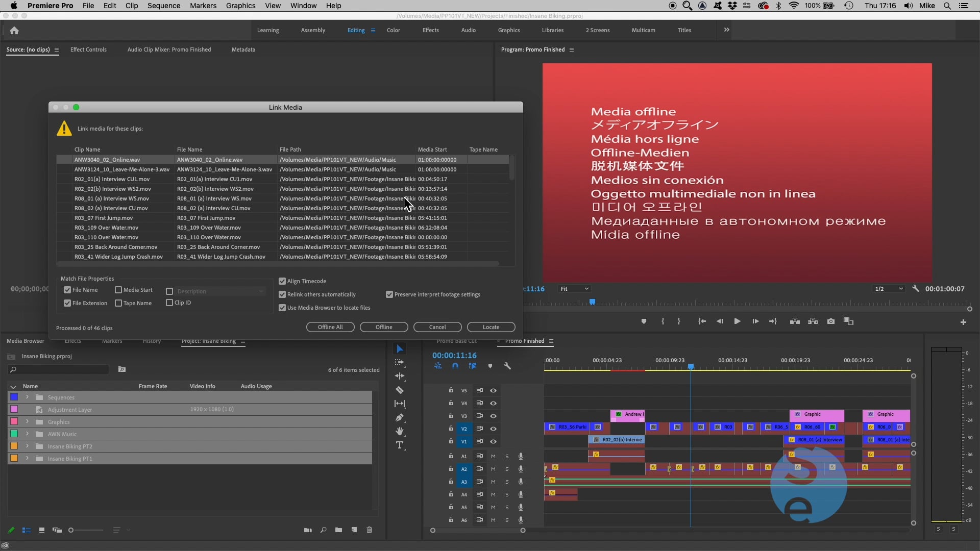The width and height of the screenshot is (980, 551).
Task: Select the Slip tool
Action: pos(400,404)
